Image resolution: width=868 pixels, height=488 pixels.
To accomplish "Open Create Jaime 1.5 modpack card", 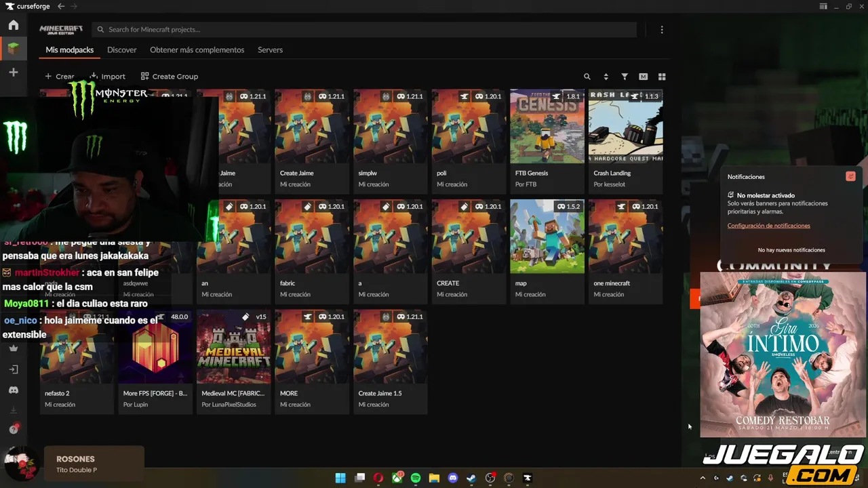I will [391, 361].
